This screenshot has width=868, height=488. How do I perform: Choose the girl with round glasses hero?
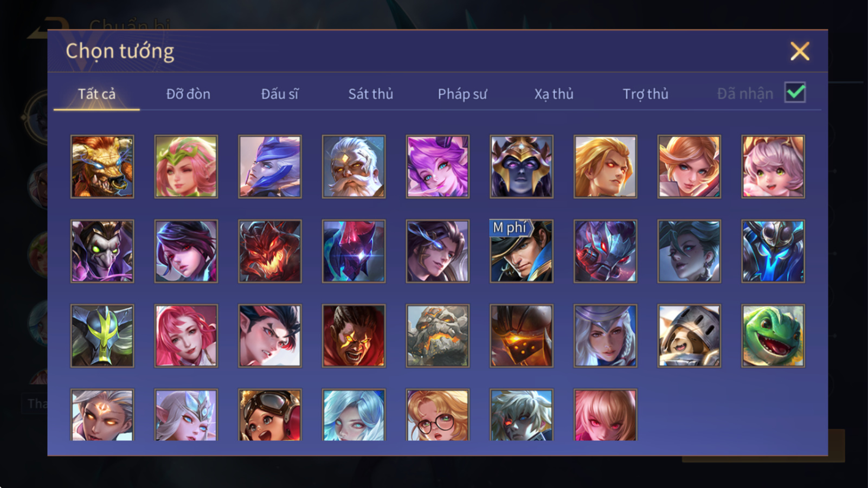click(438, 415)
